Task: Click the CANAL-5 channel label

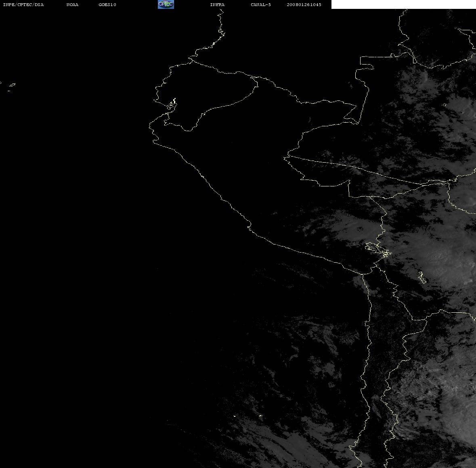Action: coord(261,4)
